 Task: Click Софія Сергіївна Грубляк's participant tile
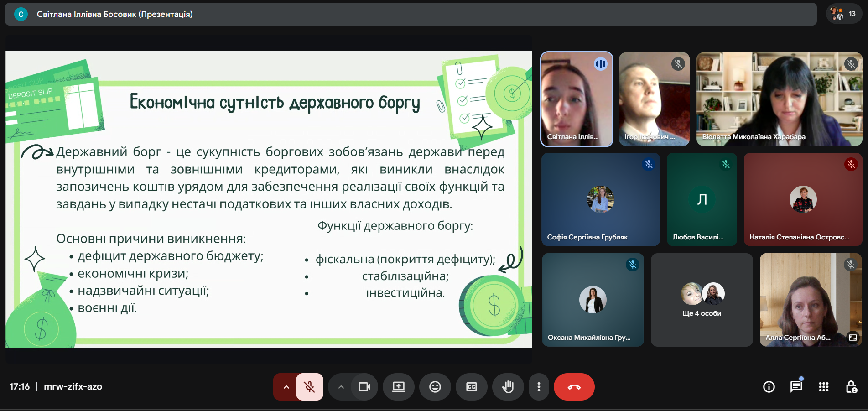[601, 199]
